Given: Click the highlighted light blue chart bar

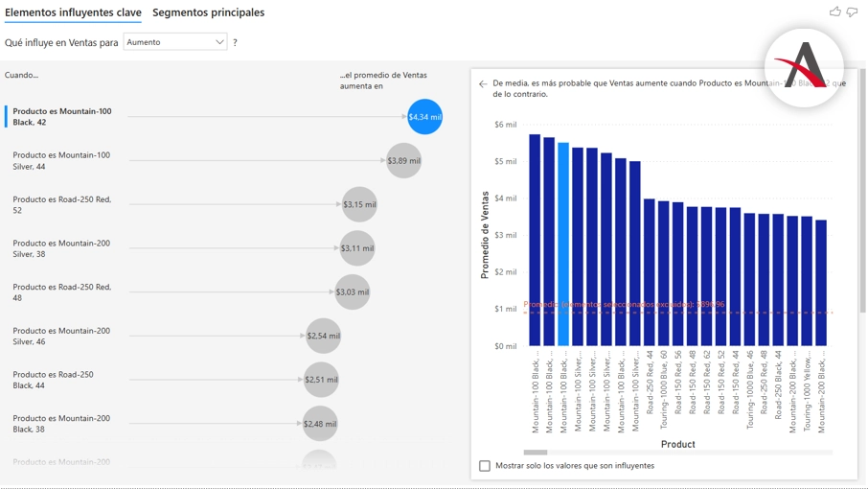Looking at the screenshot, I should 563,244.
